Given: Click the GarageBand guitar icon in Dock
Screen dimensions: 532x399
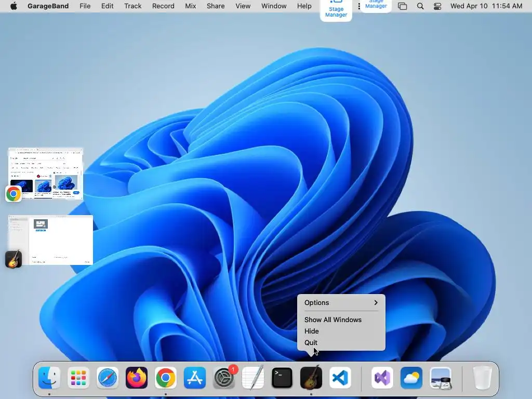Looking at the screenshot, I should (311, 378).
